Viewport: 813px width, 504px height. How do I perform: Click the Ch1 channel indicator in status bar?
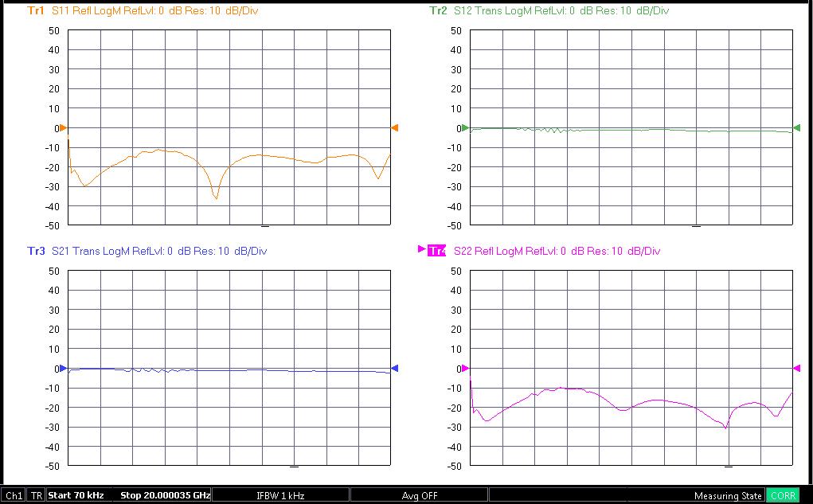pyautogui.click(x=14, y=496)
